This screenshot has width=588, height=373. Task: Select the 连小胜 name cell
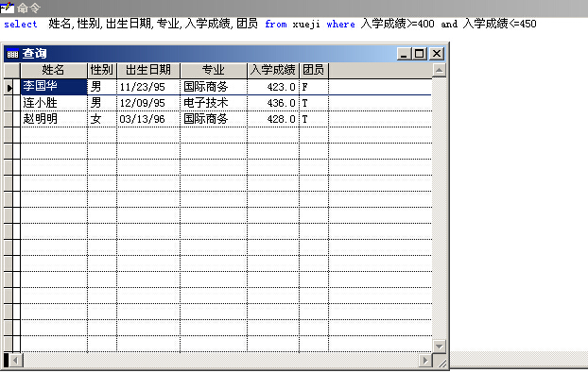pyautogui.click(x=54, y=103)
